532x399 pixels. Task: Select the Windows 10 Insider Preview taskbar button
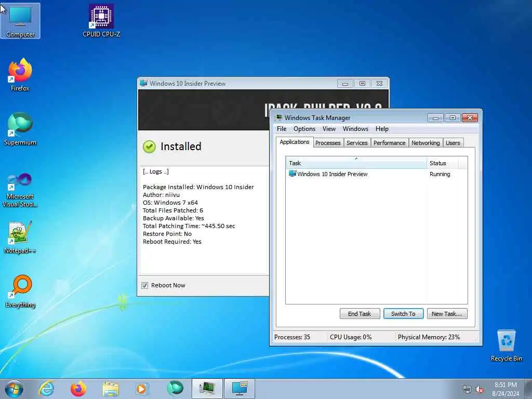pos(239,389)
